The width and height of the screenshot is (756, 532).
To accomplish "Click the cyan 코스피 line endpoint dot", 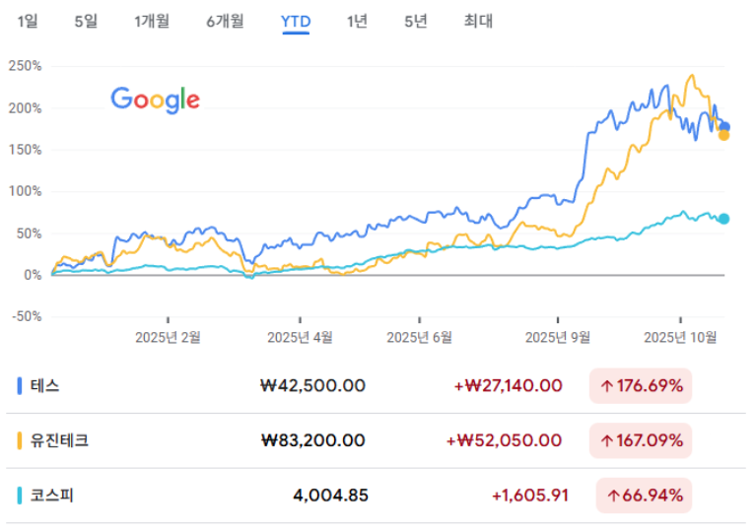I will click(x=723, y=219).
